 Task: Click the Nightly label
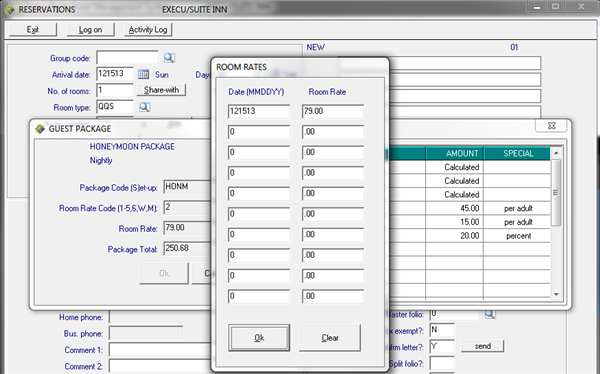pos(101,160)
